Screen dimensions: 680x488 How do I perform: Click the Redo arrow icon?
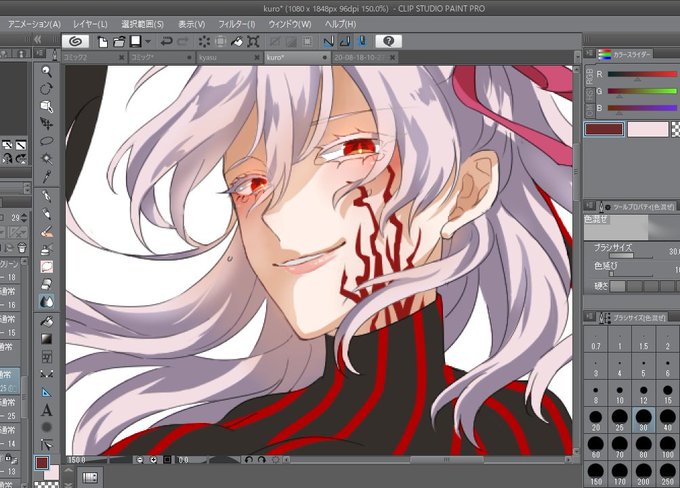pos(183,42)
